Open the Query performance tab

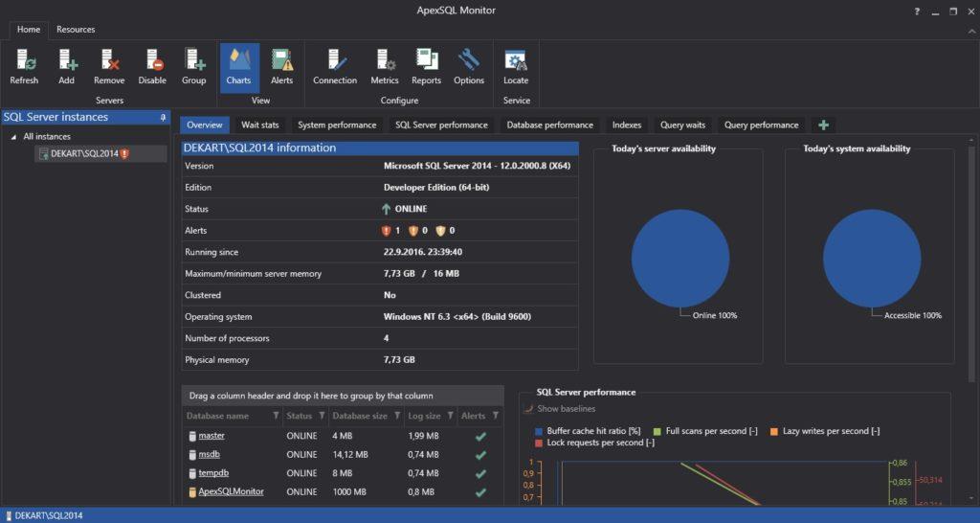(x=761, y=125)
